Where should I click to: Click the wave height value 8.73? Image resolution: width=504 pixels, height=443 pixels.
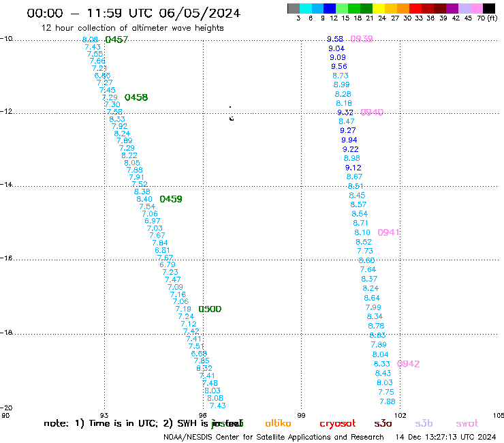click(341, 76)
